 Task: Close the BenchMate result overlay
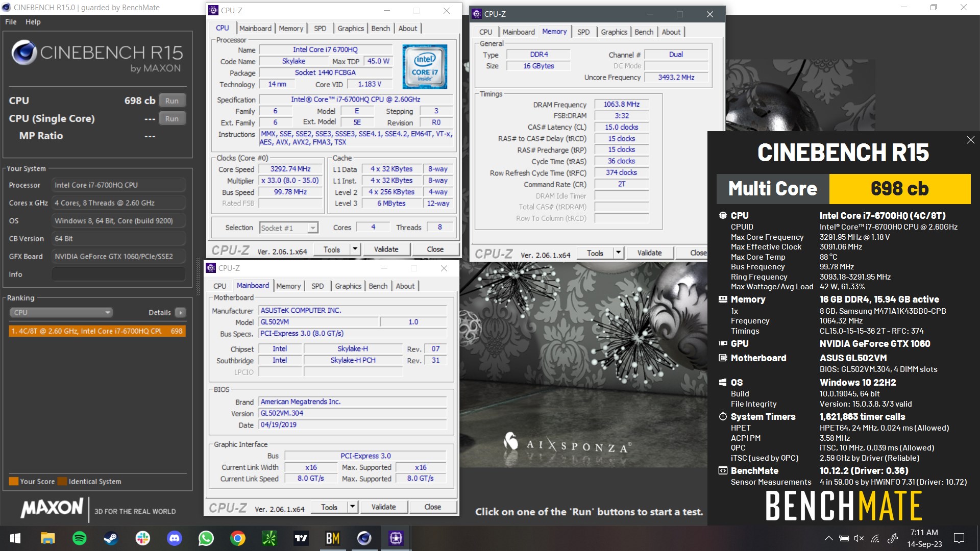click(x=970, y=140)
